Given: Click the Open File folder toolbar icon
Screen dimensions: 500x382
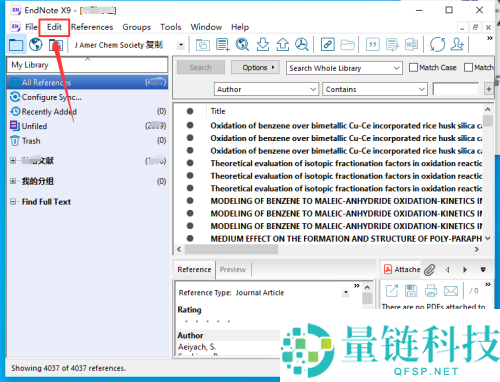Looking at the screenshot, I should [x=347, y=44].
